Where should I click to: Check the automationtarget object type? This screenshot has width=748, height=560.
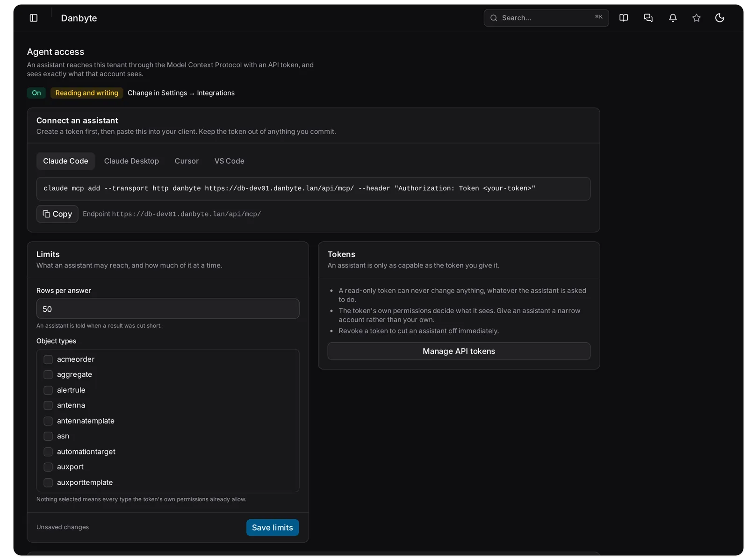click(48, 452)
